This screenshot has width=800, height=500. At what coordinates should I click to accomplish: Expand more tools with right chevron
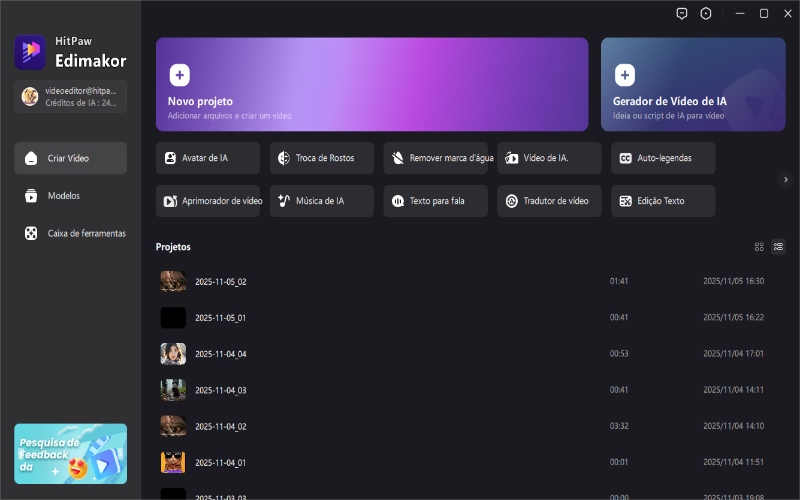point(786,180)
